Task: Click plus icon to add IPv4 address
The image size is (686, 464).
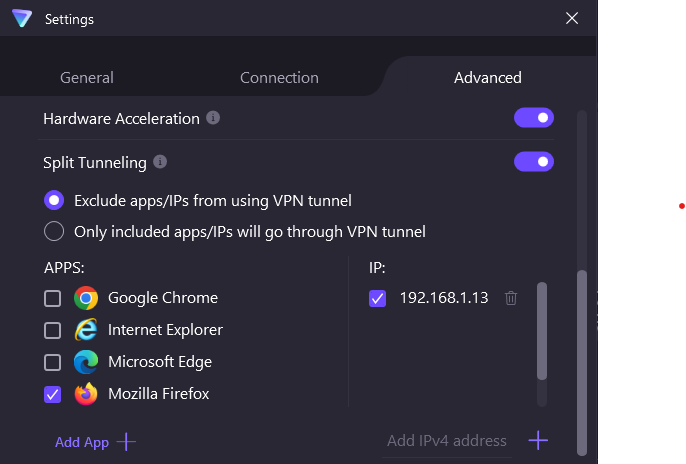Action: pyautogui.click(x=538, y=440)
